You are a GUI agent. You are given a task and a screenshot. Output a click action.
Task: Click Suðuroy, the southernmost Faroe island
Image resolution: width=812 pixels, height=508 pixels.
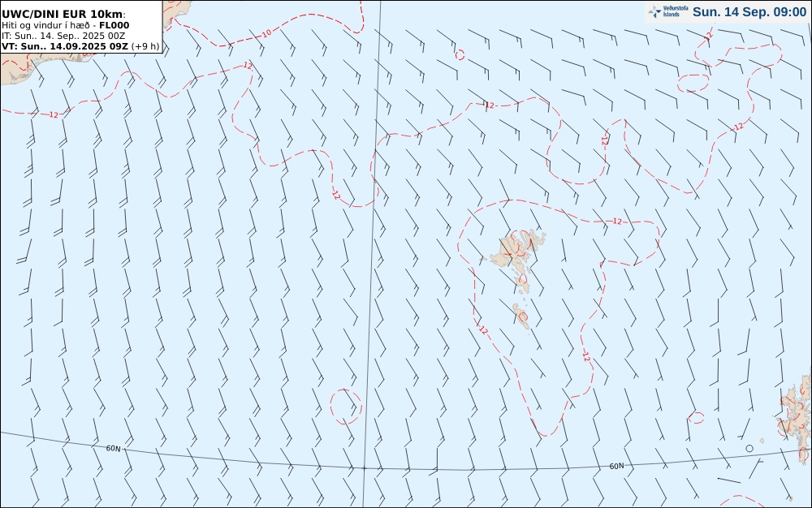[x=521, y=316]
